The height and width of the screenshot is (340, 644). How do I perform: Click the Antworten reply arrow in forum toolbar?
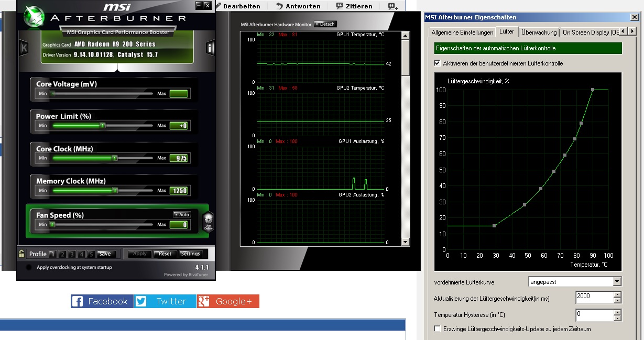(279, 6)
